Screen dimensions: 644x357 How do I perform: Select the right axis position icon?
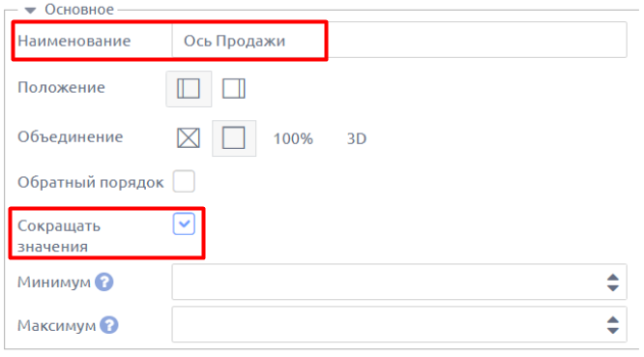[x=234, y=89]
